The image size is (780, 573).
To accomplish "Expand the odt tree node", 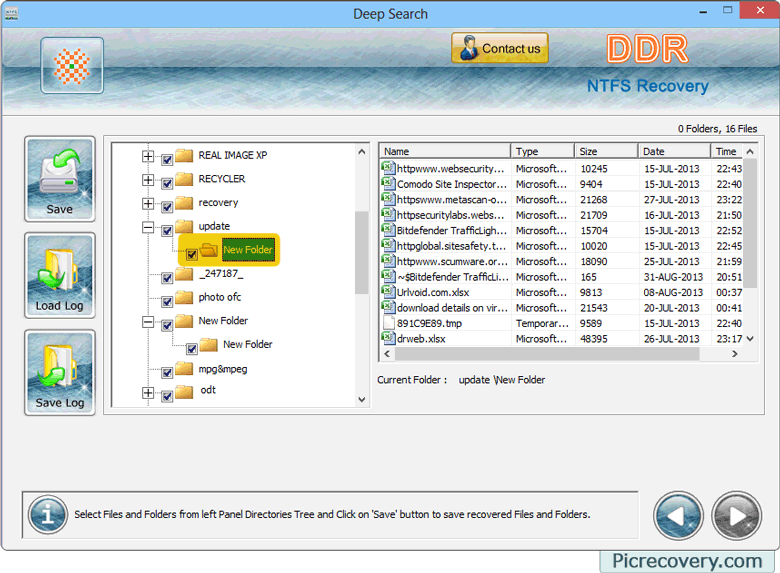I will click(148, 393).
